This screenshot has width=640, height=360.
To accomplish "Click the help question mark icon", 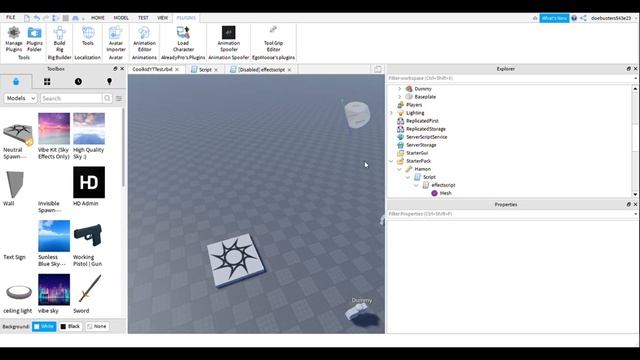I will [574, 18].
